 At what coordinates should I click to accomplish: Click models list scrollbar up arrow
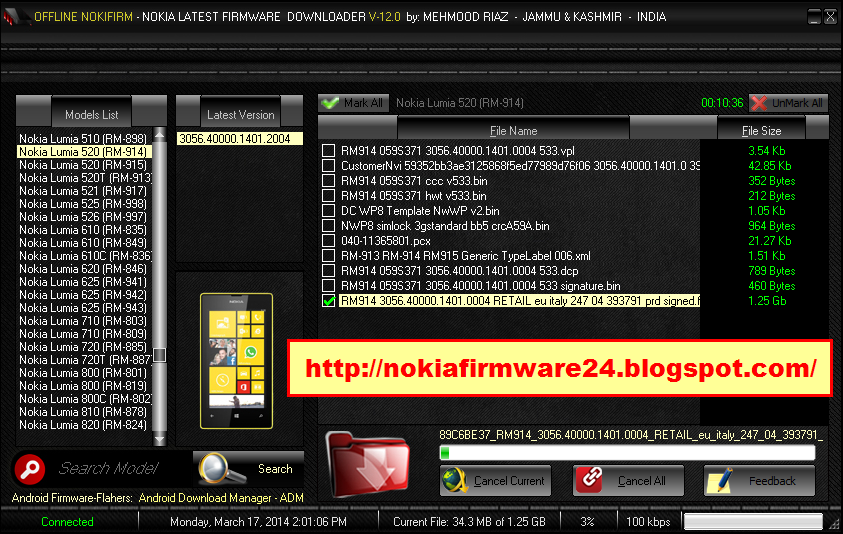tap(160, 134)
